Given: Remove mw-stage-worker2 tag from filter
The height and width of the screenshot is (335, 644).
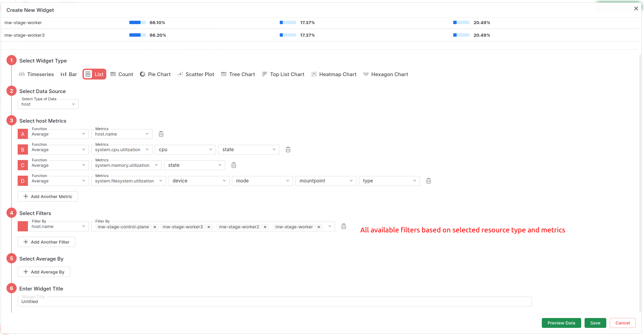Looking at the screenshot, I should point(265,227).
